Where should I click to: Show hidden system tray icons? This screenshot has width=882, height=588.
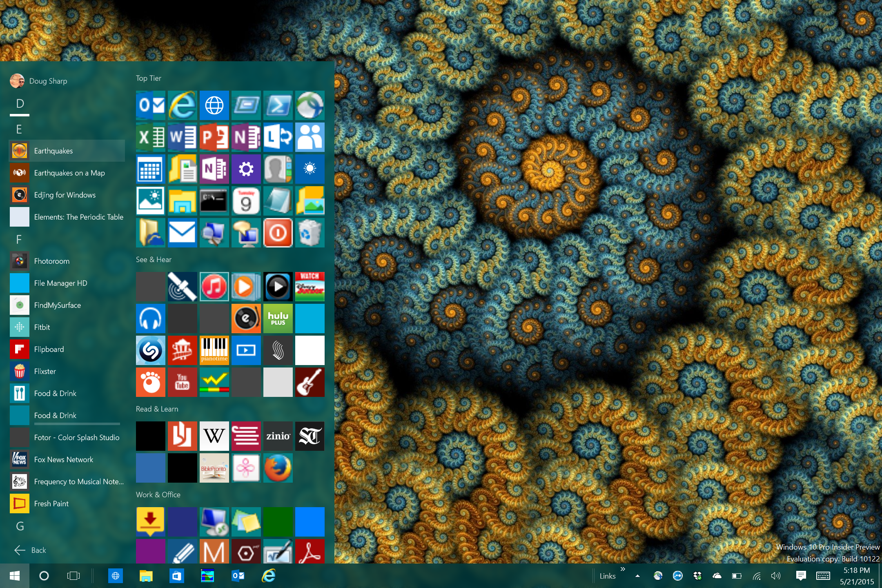coord(638,576)
